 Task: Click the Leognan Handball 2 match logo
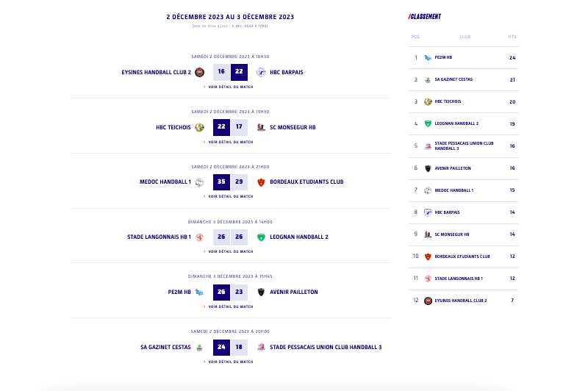(x=261, y=237)
